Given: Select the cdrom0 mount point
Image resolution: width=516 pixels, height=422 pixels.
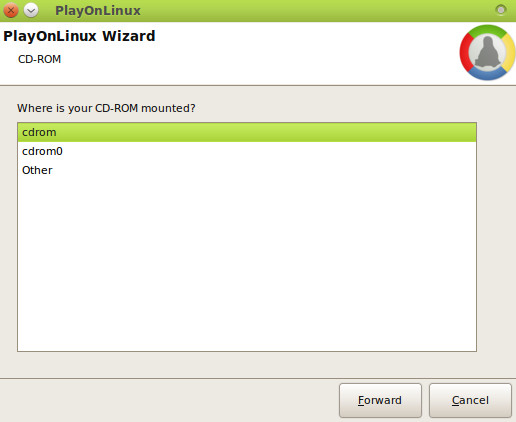Looking at the screenshot, I should (247, 151).
